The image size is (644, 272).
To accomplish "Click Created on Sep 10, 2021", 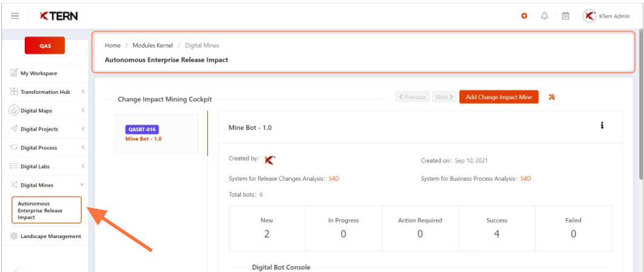I will (454, 160).
